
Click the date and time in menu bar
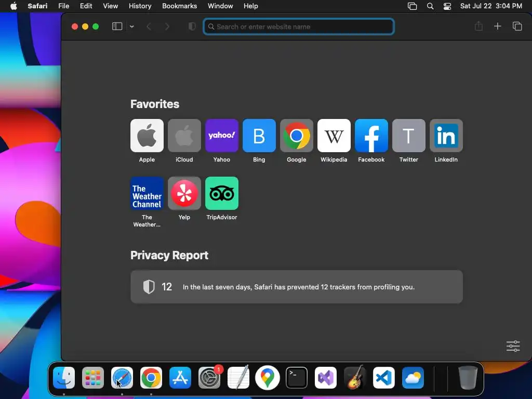click(491, 6)
